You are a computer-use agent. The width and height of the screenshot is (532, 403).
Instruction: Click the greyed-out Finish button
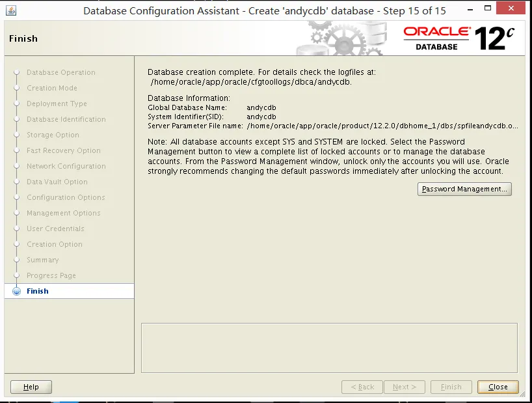pos(451,387)
